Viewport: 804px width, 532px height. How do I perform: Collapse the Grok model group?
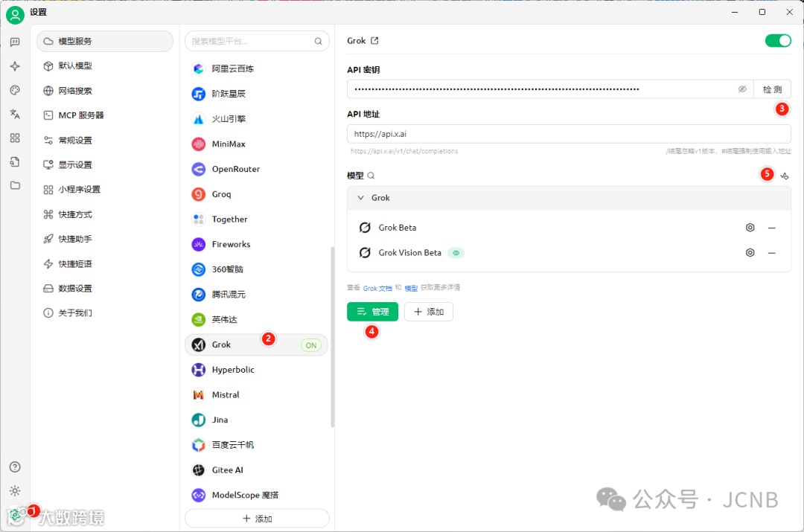click(361, 198)
